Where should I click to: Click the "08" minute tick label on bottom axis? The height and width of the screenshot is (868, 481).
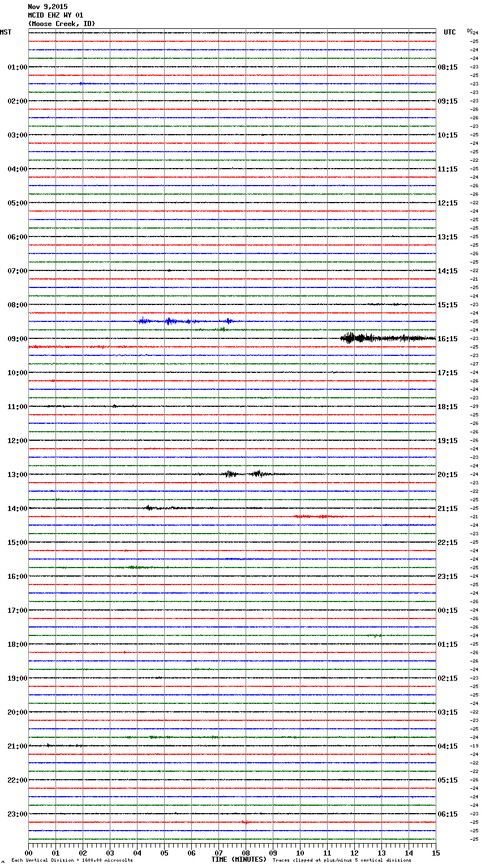[x=246, y=853]
